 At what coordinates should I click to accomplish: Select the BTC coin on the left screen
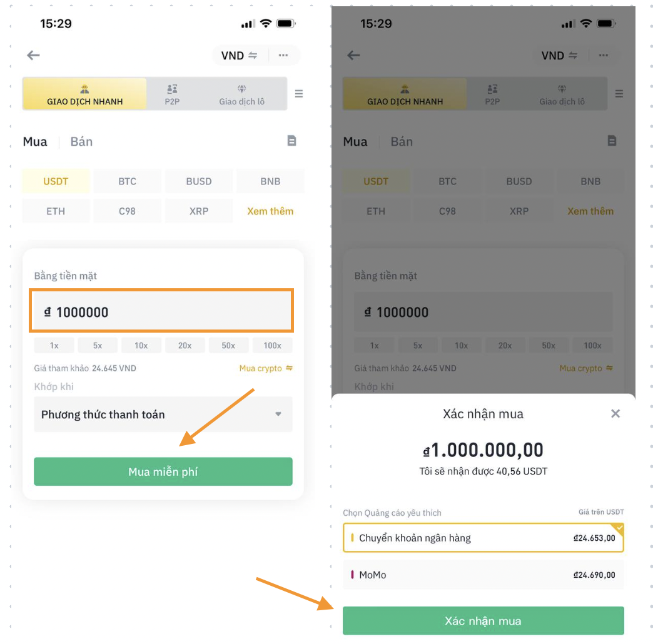click(128, 181)
